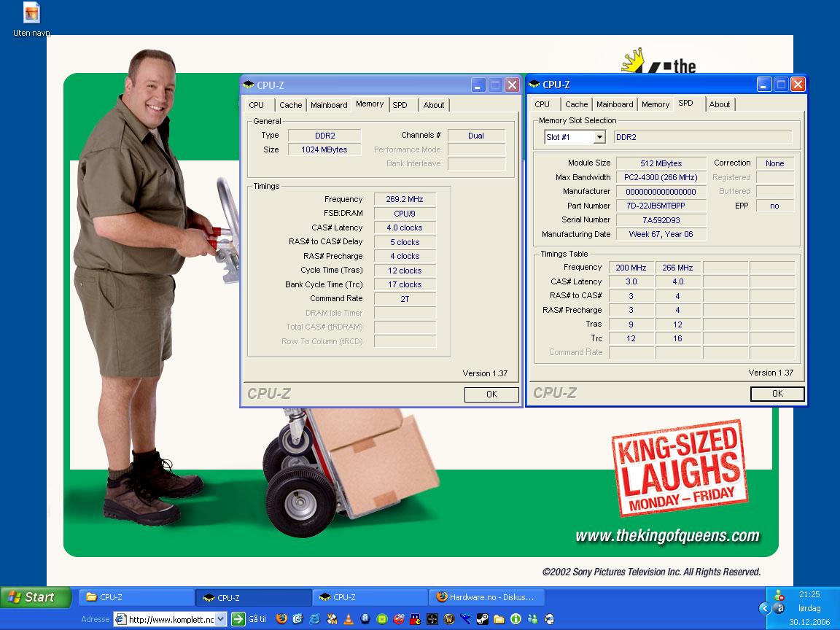The width and height of the screenshot is (840, 630).
Task: Click the Part Number '7D-22JB5MTBPP' field
Action: coord(661,206)
